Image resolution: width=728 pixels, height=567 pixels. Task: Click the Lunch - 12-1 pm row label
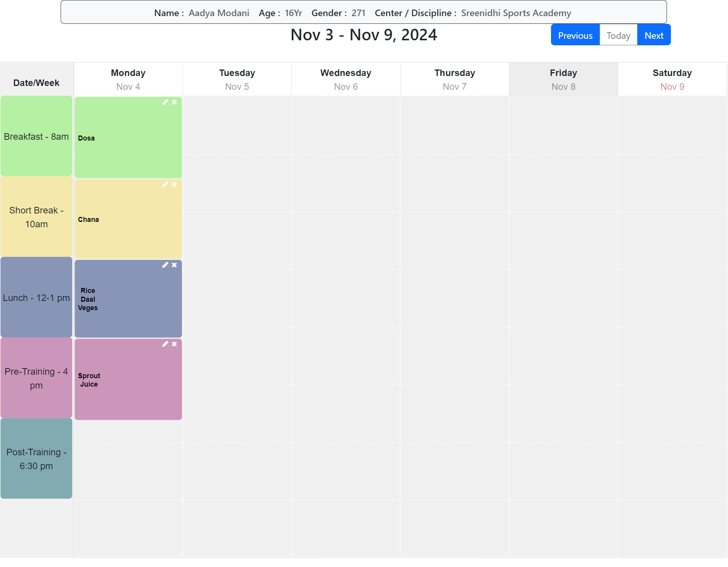point(36,298)
